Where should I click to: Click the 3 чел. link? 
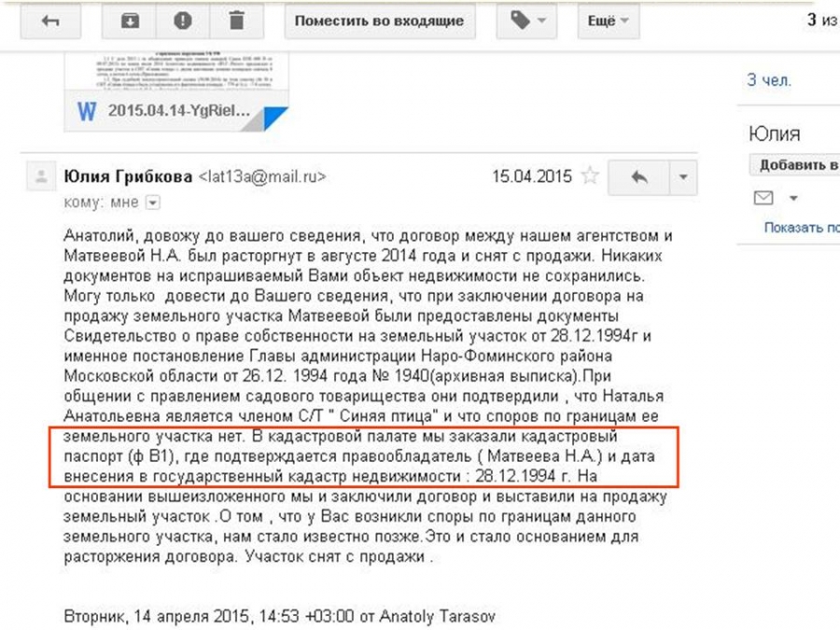(769, 80)
